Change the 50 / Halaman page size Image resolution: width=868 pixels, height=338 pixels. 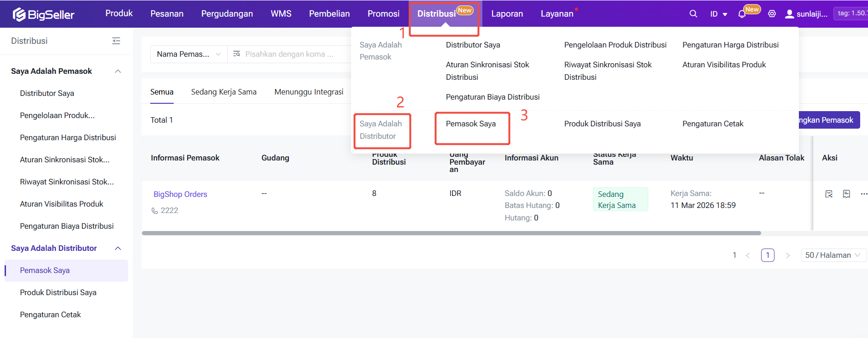[833, 255]
